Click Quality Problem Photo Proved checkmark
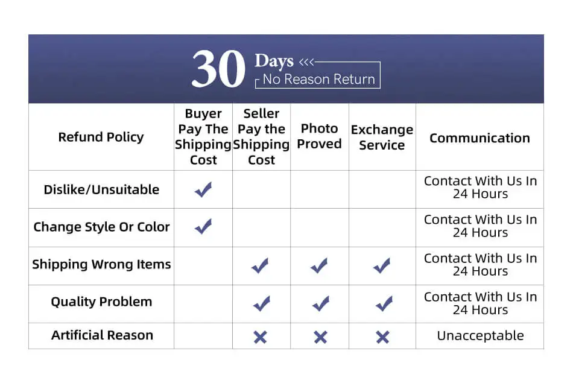573x392 pixels. click(321, 303)
